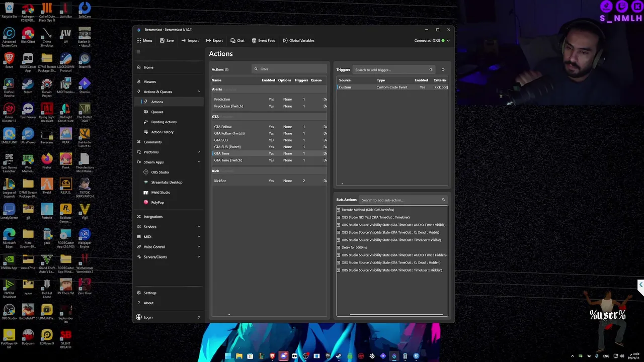Open Brave browser from the taskbar
This screenshot has height=362, width=644.
(x=272, y=356)
